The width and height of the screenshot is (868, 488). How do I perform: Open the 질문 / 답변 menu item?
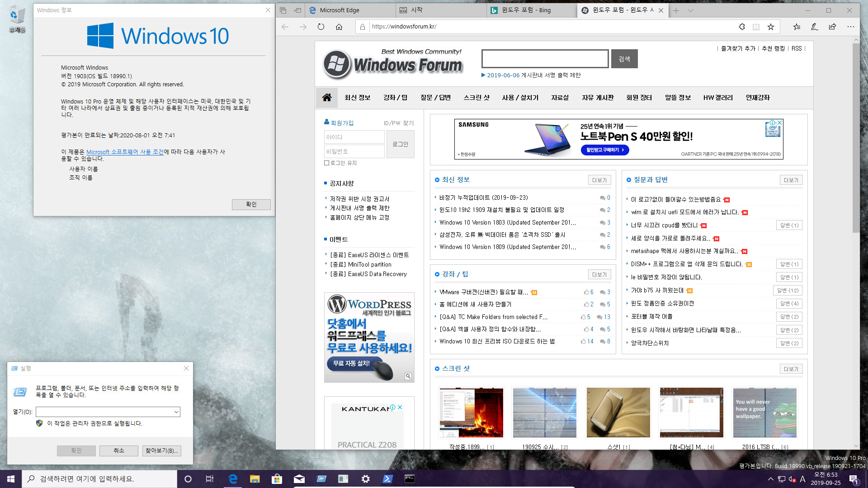(435, 98)
